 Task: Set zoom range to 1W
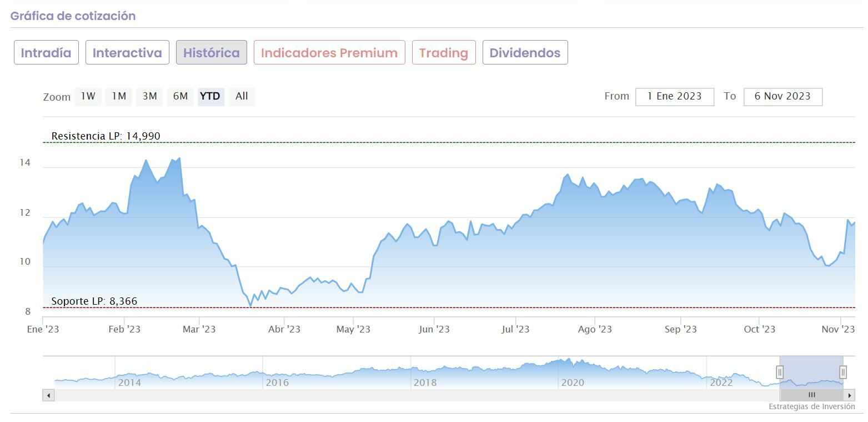tap(88, 96)
